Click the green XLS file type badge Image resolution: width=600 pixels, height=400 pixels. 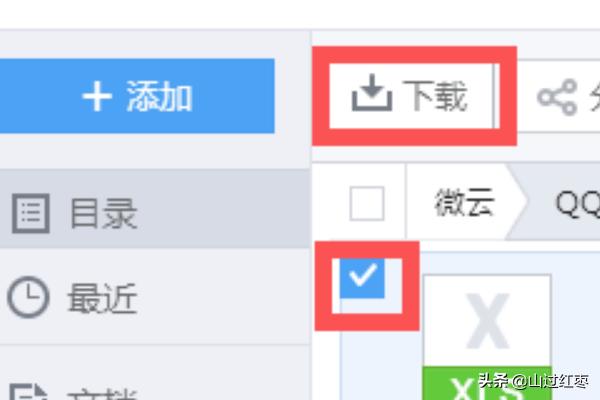(x=487, y=383)
